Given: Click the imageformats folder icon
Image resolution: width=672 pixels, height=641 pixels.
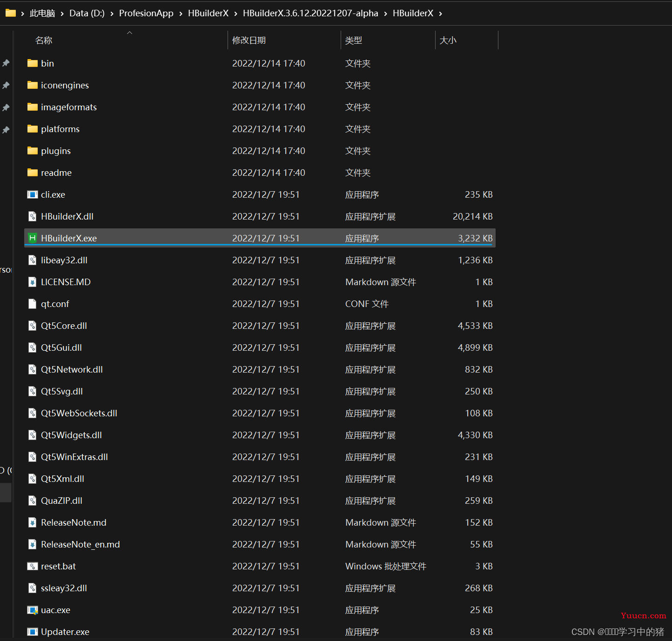Looking at the screenshot, I should [33, 107].
